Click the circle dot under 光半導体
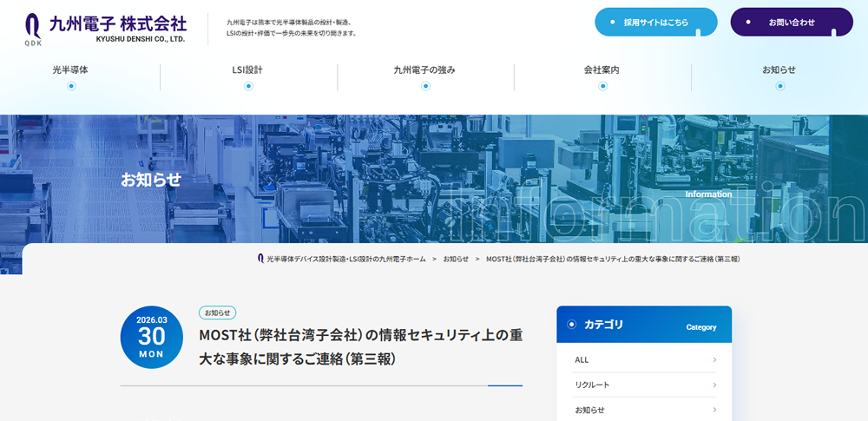The width and height of the screenshot is (868, 421). (71, 86)
